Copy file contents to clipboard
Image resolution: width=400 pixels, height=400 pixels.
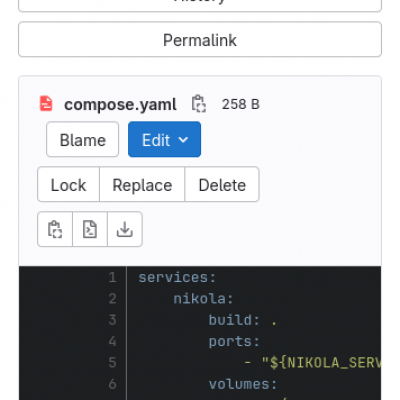(55, 229)
